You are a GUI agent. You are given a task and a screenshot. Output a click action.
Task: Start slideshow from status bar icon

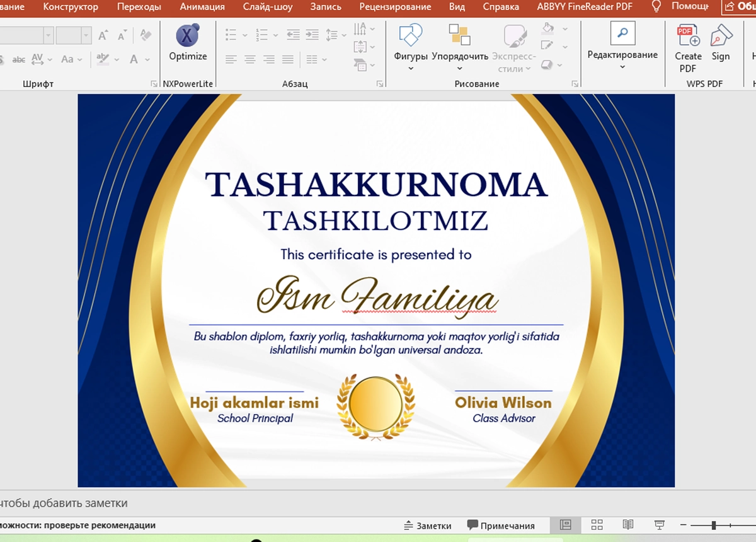pos(659,525)
